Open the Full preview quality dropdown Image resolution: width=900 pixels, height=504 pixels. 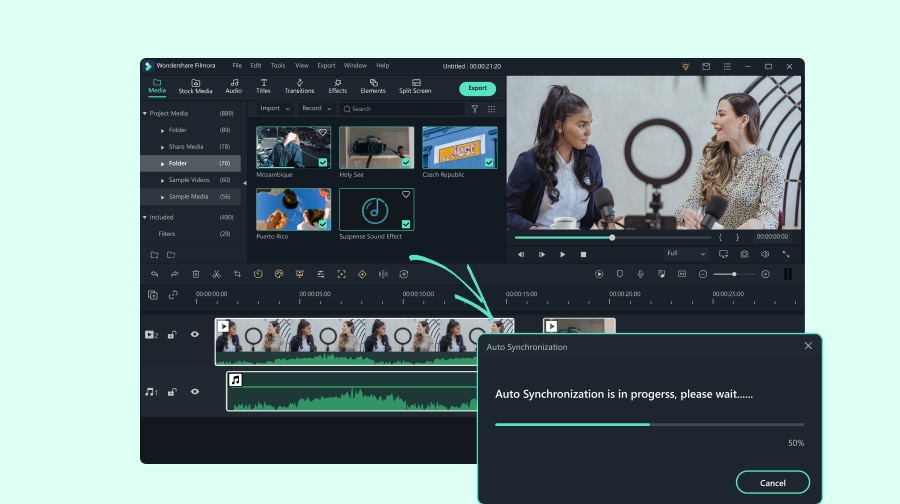686,254
